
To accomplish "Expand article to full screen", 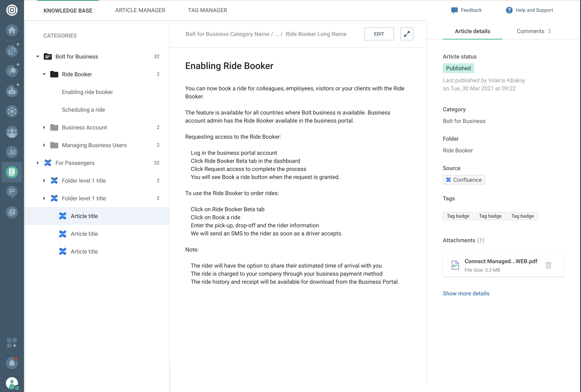I will pos(406,34).
